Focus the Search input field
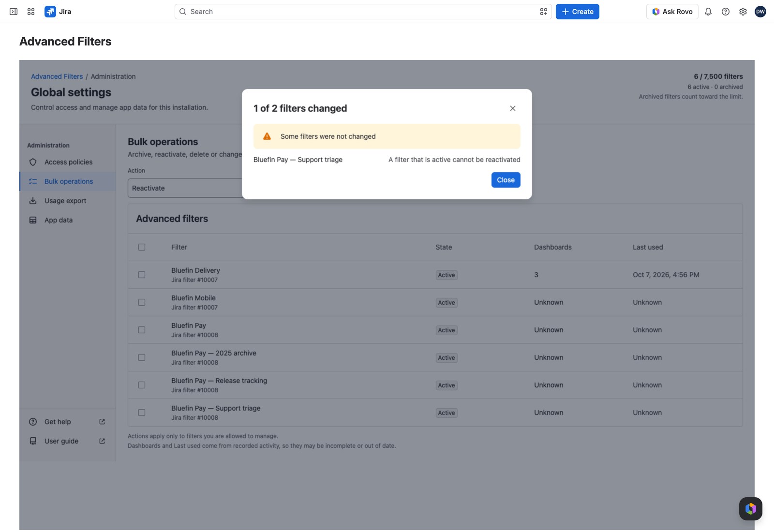The image size is (774, 532). 363,12
